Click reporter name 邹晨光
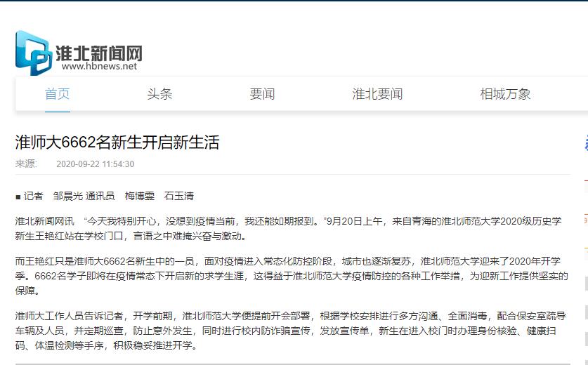Screen dimensions: 588x365 67,196
